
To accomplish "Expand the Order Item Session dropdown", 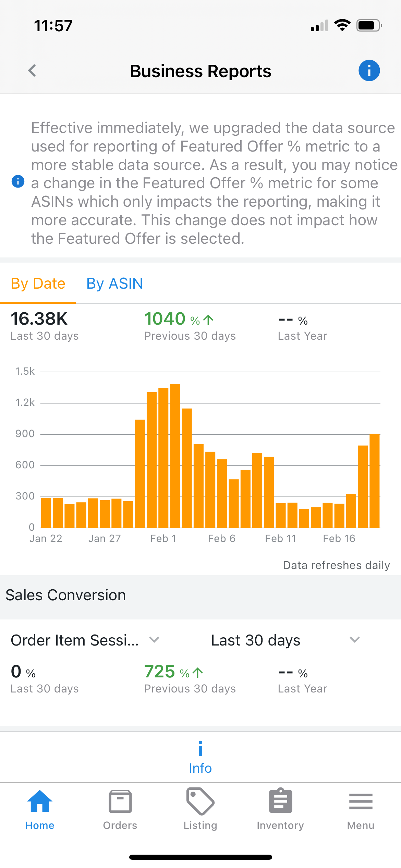I will (85, 640).
